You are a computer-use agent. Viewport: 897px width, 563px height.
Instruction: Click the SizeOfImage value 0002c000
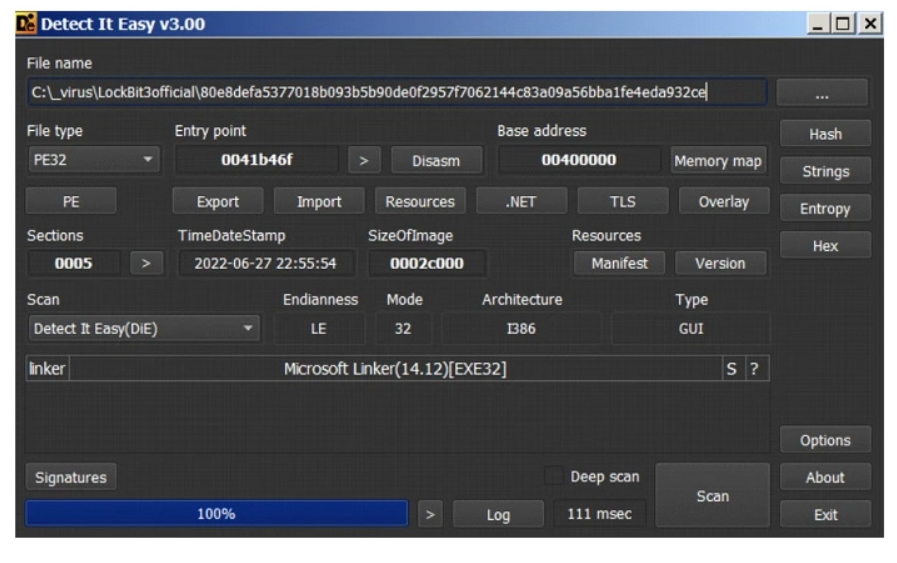(427, 263)
